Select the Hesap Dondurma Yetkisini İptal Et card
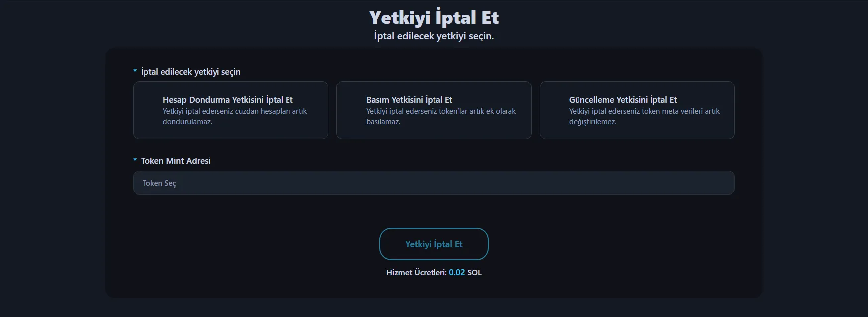 pos(230,110)
